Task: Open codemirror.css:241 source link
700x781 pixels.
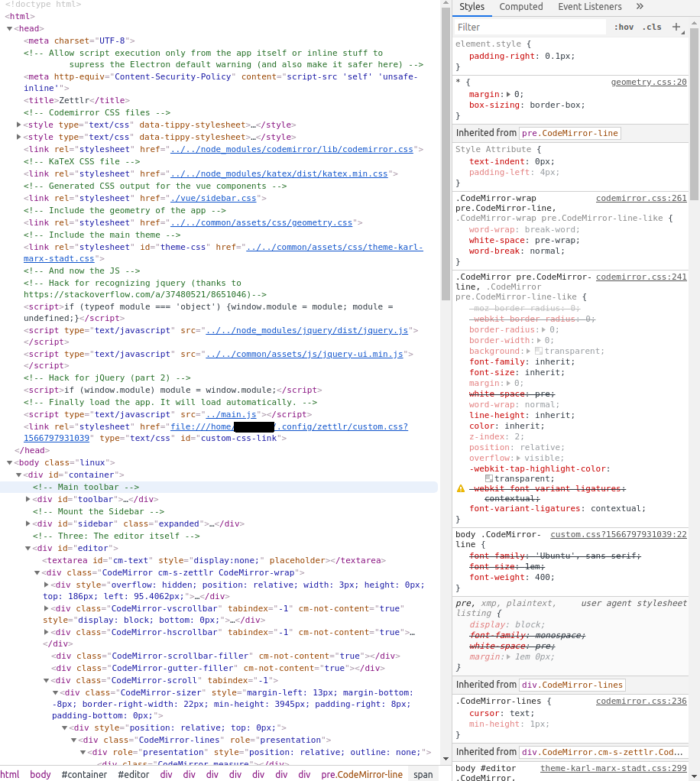Action: coord(641,277)
